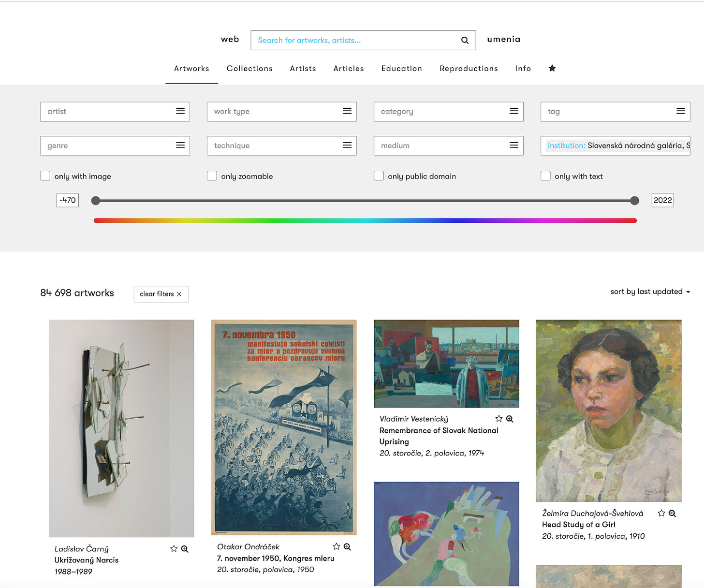Open the abstract painting on blue background thumbnail

[x=446, y=534]
